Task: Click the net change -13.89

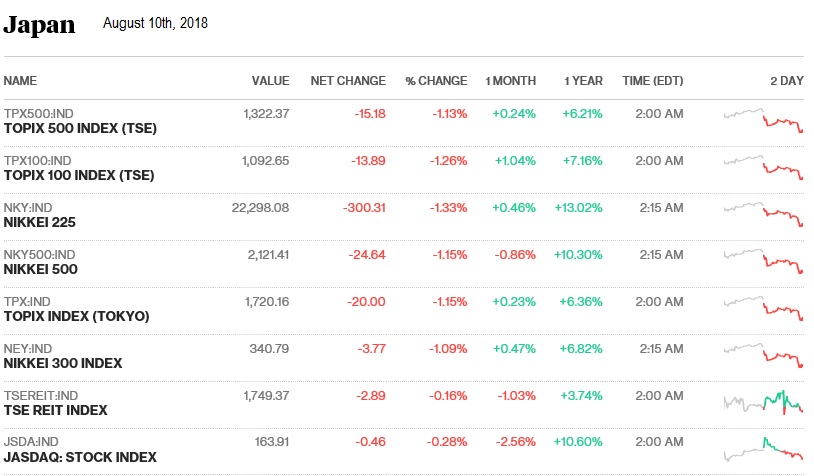Action: point(368,161)
